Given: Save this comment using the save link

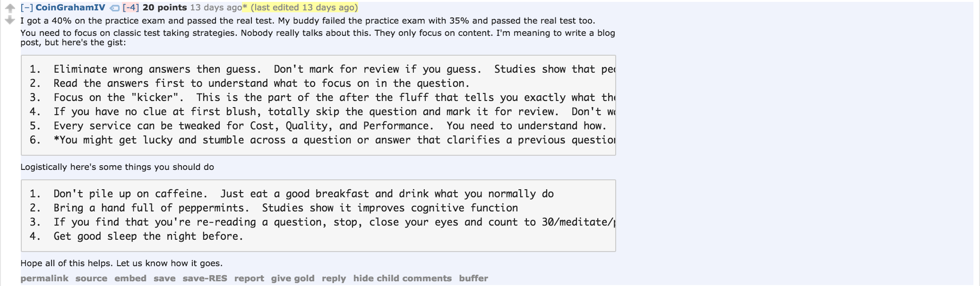Looking at the screenshot, I should pos(164,278).
